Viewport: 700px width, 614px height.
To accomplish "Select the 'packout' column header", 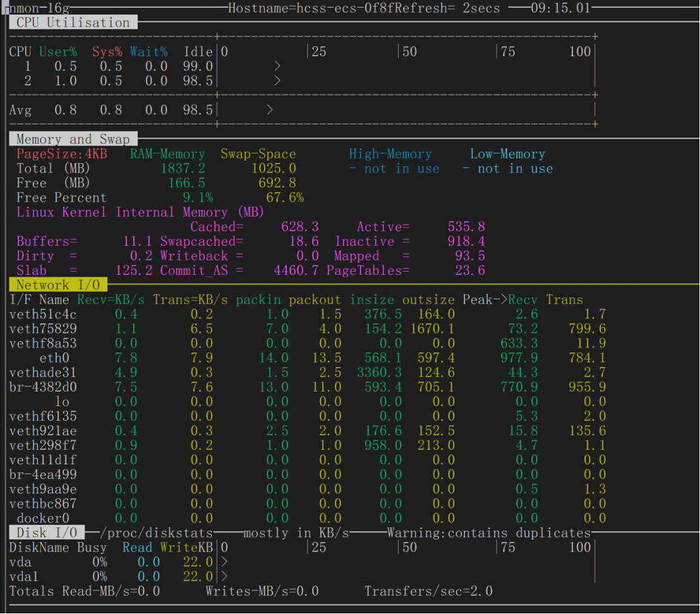I will click(x=315, y=299).
